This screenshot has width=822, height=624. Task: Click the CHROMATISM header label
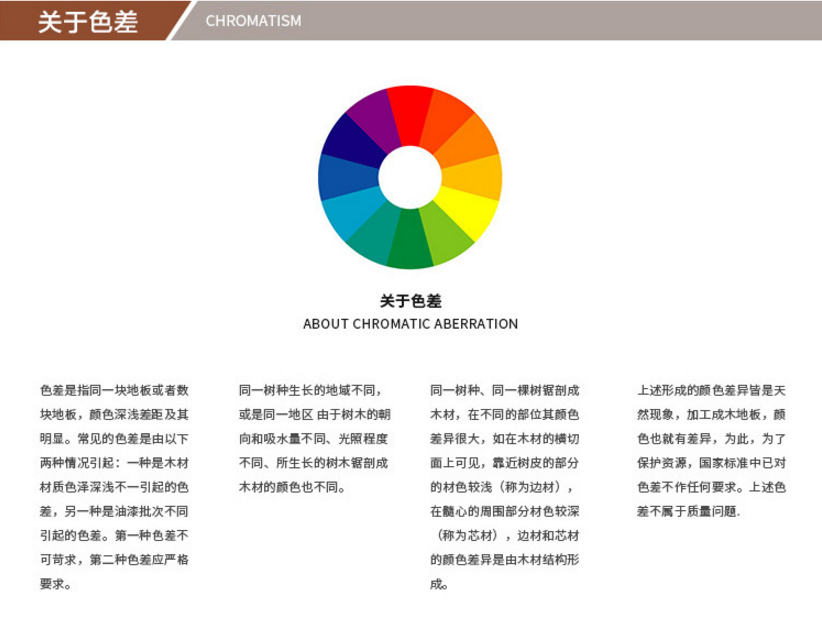coord(253,21)
